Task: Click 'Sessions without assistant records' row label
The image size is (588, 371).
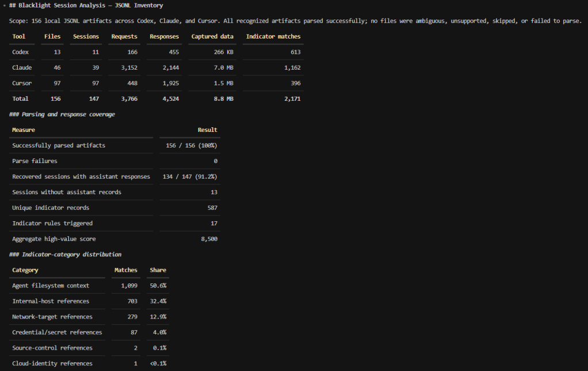Action: pyautogui.click(x=67, y=192)
